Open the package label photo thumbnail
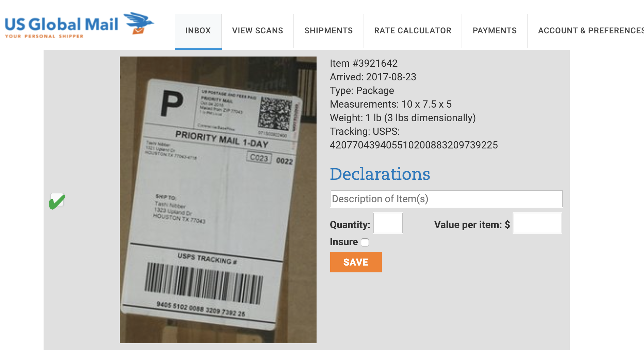Image resolution: width=644 pixels, height=350 pixels. point(218,200)
